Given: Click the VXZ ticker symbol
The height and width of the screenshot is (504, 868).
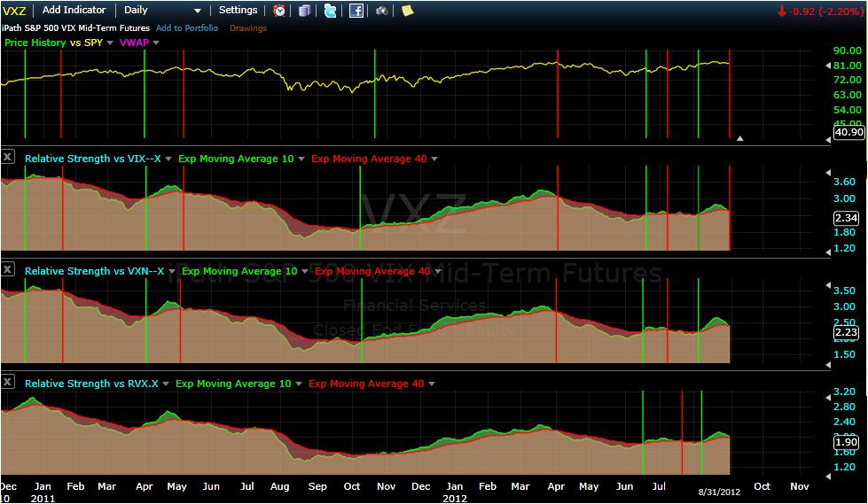Looking at the screenshot, I should coord(14,11).
